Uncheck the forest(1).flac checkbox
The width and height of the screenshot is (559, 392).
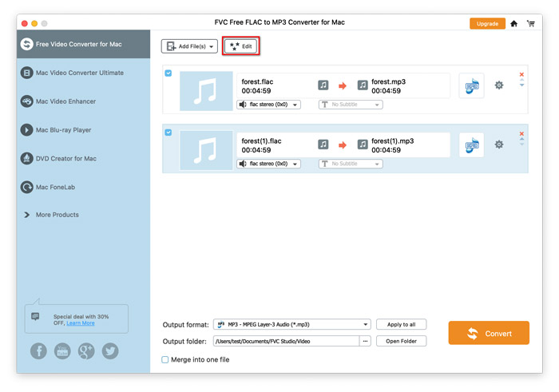tap(168, 133)
